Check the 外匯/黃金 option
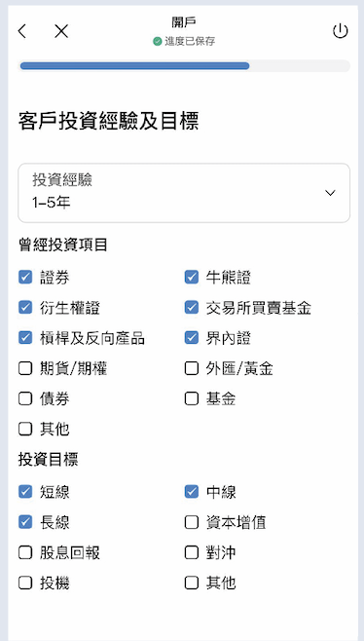Viewport: 364px width, 641px height. 191,368
